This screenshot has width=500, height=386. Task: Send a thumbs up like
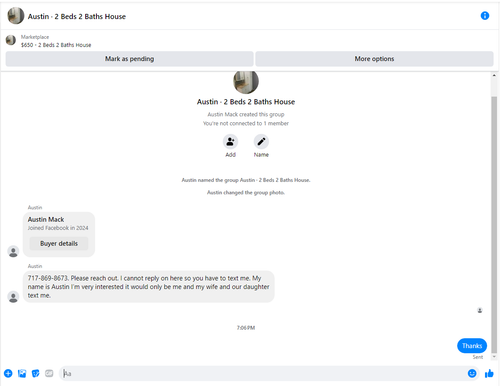click(x=489, y=373)
